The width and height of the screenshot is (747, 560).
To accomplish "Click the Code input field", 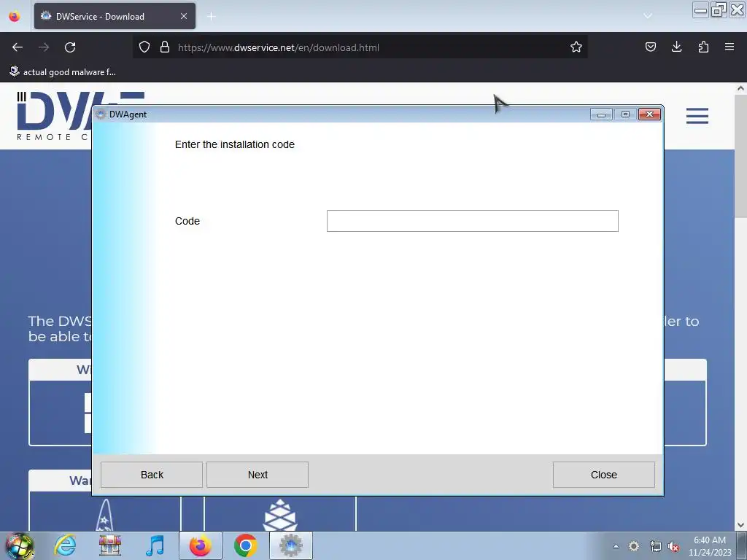I will tap(472, 221).
